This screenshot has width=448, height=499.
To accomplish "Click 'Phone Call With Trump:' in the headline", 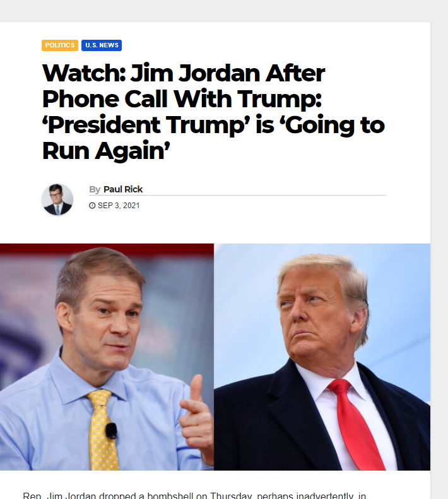I will (182, 99).
